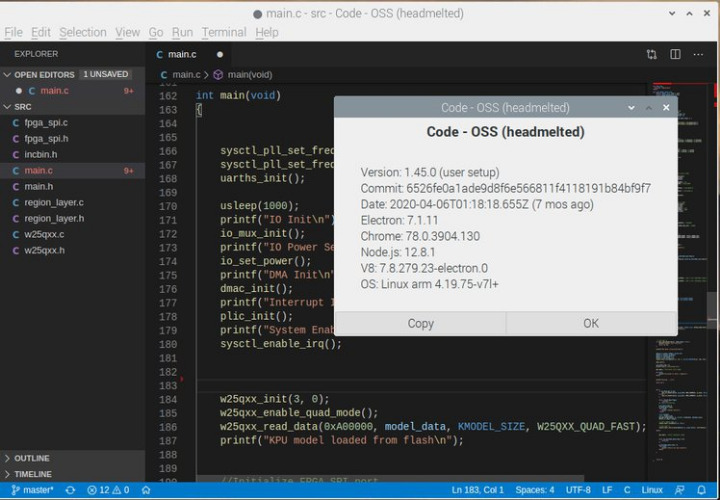Change the UTF-8 encoding selector
The width and height of the screenshot is (720, 500).
coord(578,490)
